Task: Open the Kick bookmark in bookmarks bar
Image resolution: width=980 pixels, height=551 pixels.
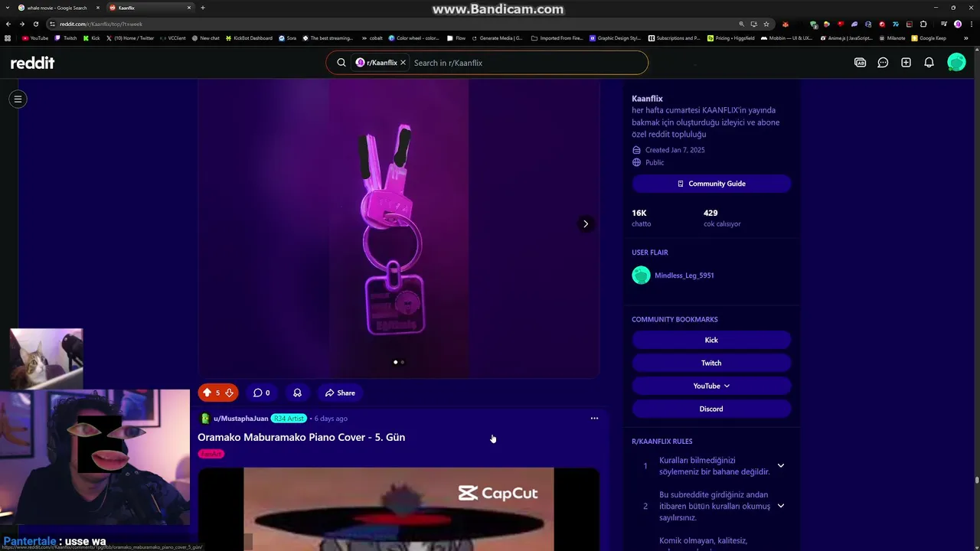Action: tap(92, 37)
